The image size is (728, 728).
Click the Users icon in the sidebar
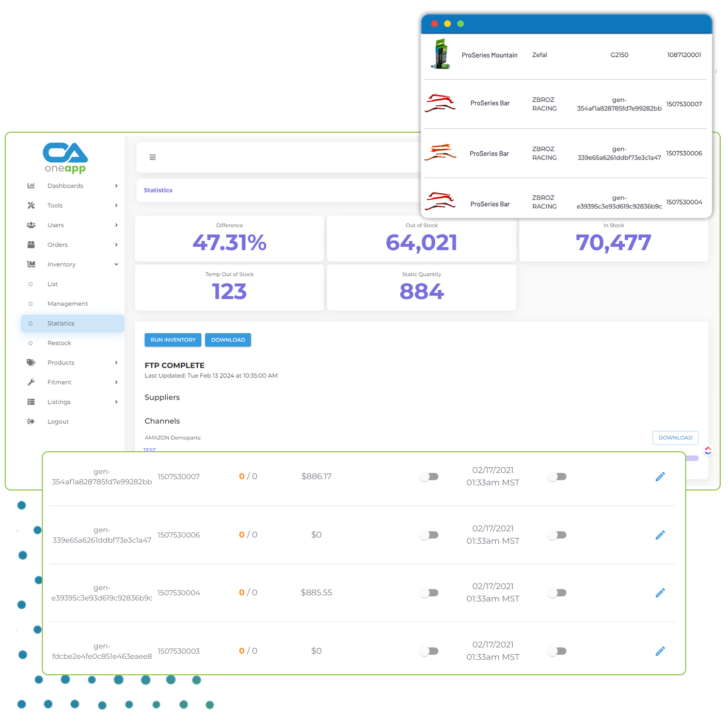pos(31,225)
